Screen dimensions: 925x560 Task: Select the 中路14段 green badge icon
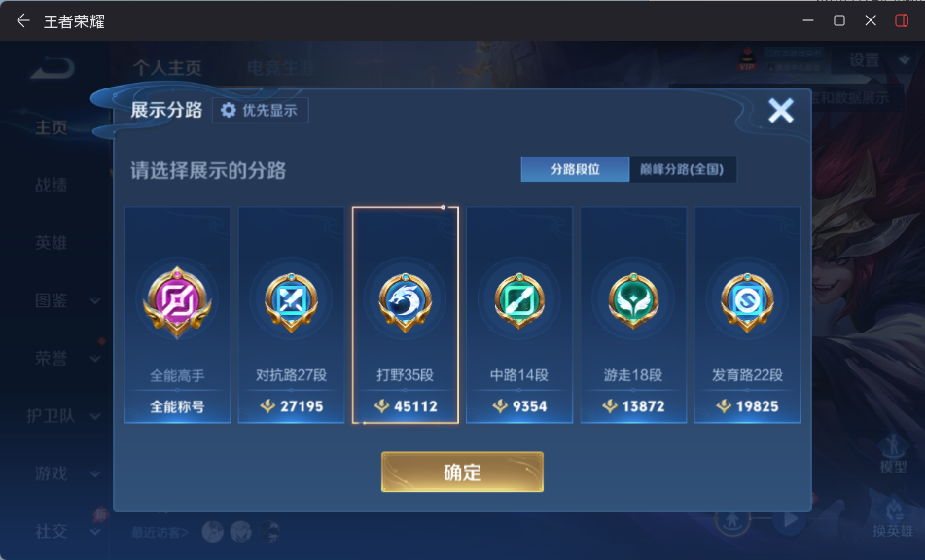coord(519,301)
